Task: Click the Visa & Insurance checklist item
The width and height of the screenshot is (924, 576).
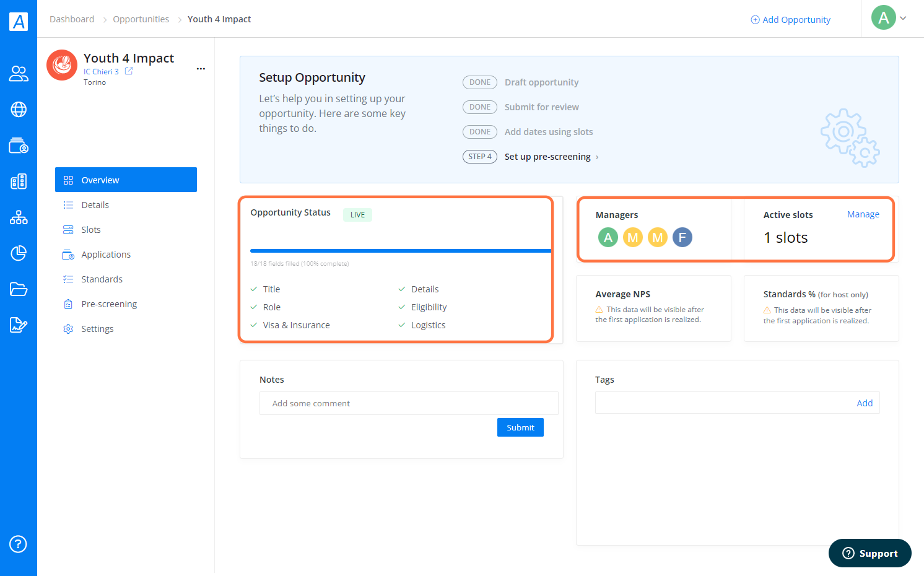Action: 290,325
